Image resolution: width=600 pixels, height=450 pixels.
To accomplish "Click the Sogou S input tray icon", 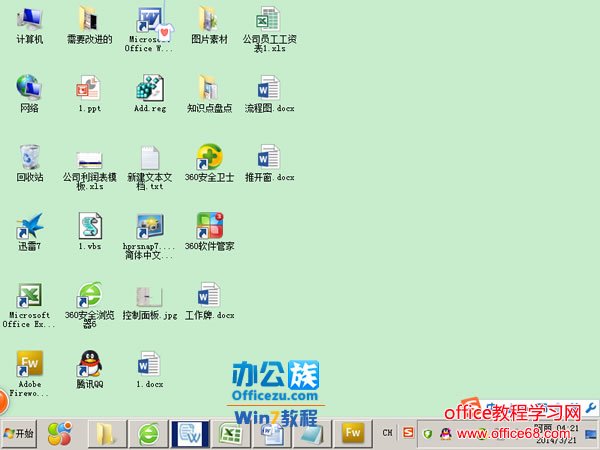I will click(x=408, y=433).
